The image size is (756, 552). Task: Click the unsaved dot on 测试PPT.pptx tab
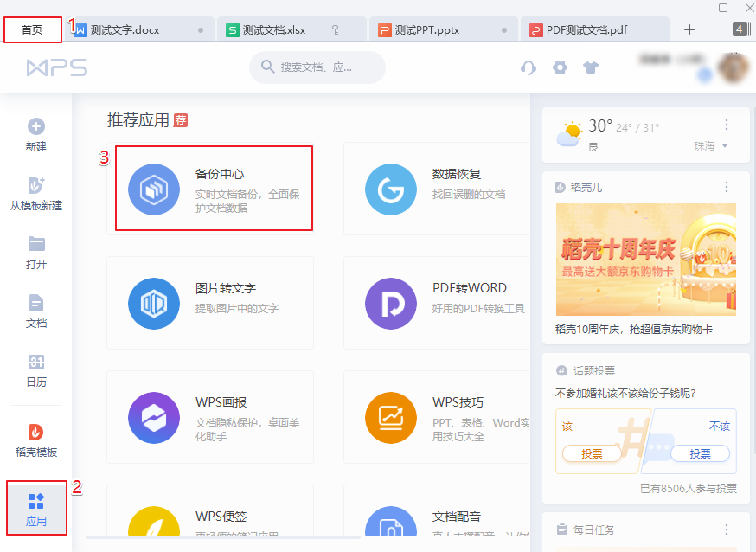pyautogui.click(x=503, y=30)
